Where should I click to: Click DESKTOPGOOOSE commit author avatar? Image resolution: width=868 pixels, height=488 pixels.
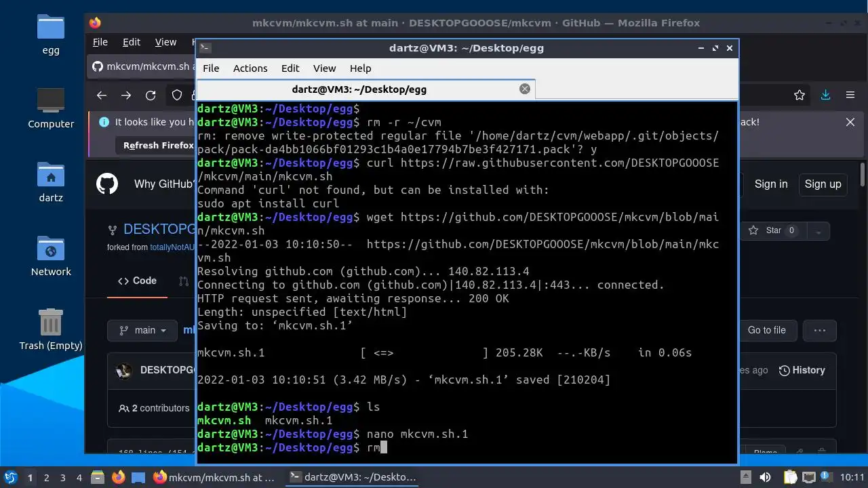coord(124,370)
